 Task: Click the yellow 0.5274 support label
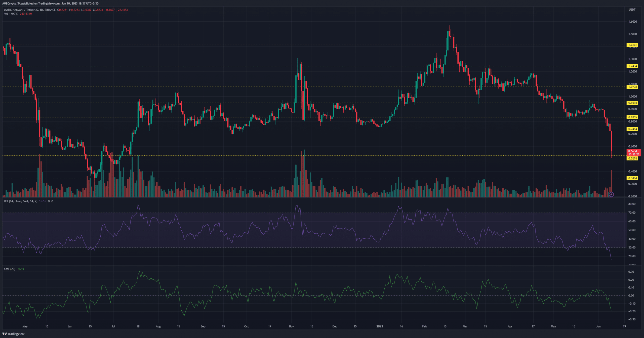point(632,158)
